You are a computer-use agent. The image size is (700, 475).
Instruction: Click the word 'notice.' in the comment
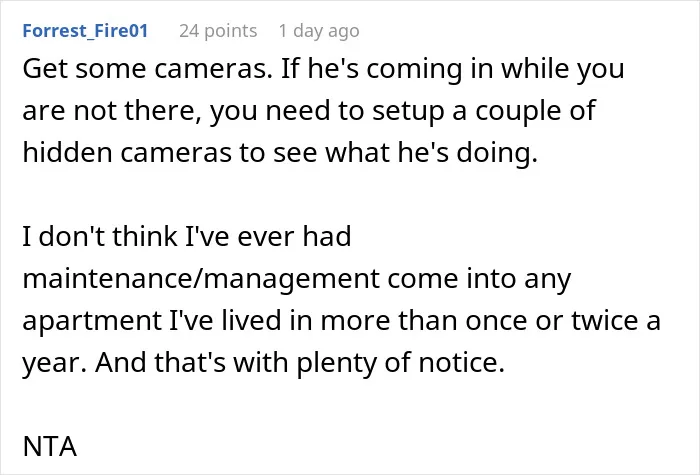[461, 362]
